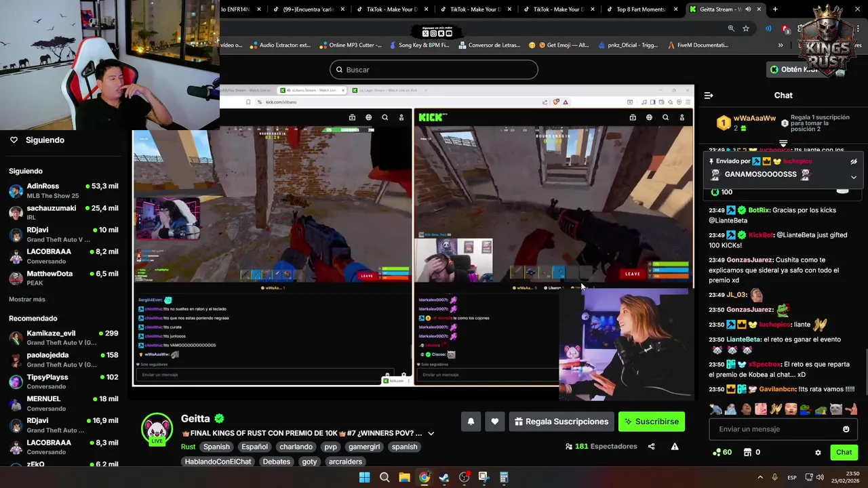Open sachauzumaki channel in sidebar
Viewport: 868px width, 488px height.
[64, 213]
